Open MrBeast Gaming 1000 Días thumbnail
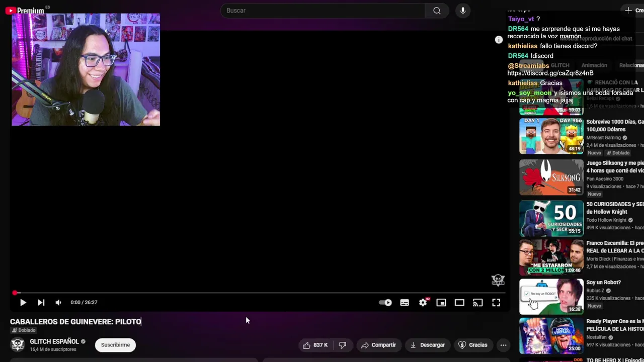644x362 pixels. pyautogui.click(x=551, y=136)
